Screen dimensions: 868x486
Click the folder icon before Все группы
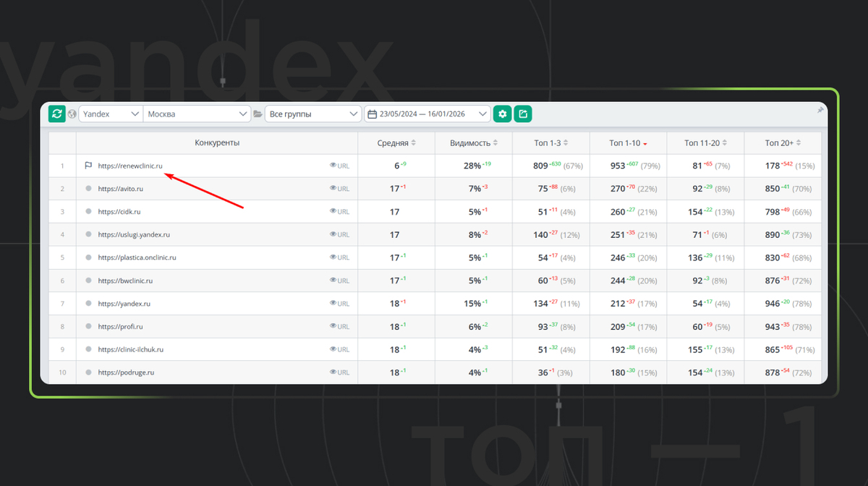(258, 114)
